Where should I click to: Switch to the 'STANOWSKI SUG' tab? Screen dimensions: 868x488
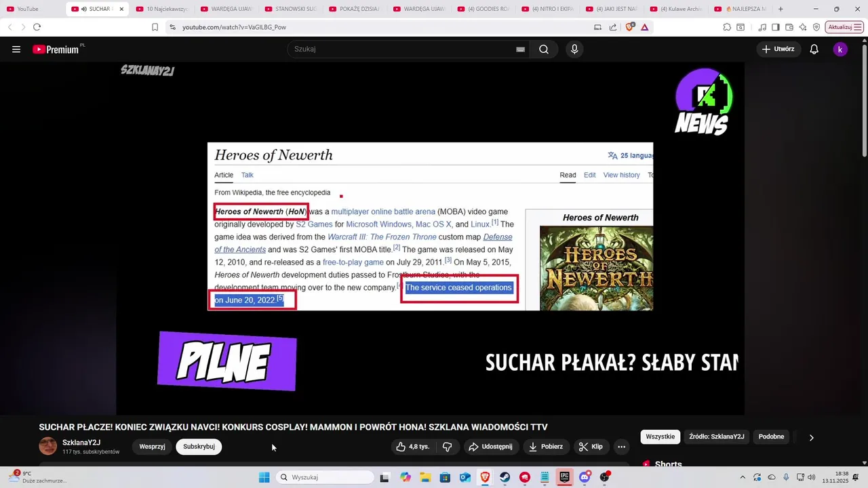[x=292, y=9]
